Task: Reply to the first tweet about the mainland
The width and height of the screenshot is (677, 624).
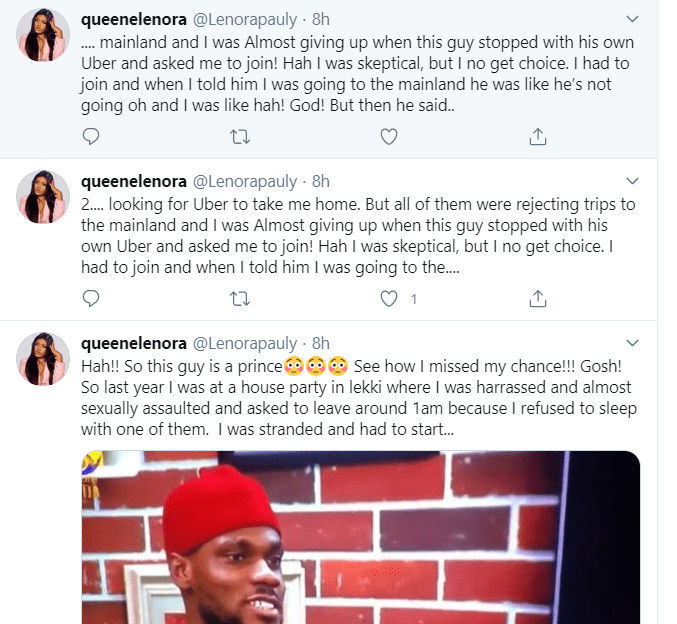Action: [x=91, y=137]
